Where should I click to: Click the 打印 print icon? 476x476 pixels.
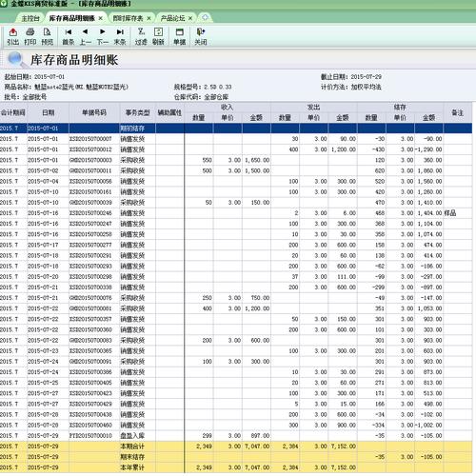30,36
